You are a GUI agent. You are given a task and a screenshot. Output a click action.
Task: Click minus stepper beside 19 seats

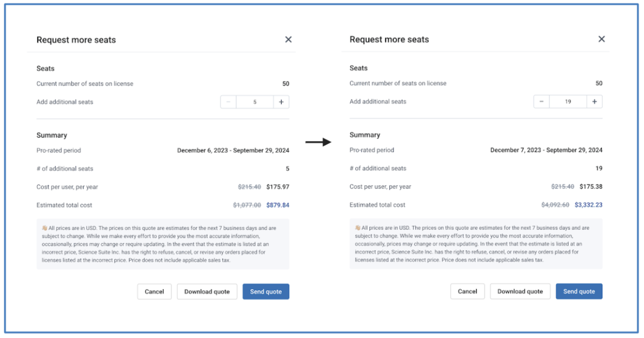click(542, 101)
